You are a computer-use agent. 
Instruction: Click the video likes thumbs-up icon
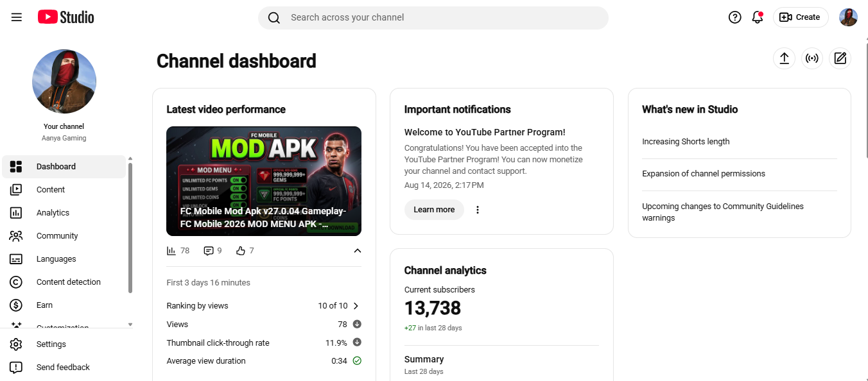tap(241, 251)
